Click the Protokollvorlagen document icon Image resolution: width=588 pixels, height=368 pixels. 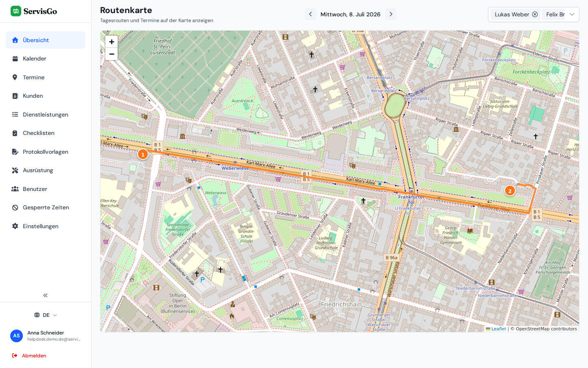[15, 152]
